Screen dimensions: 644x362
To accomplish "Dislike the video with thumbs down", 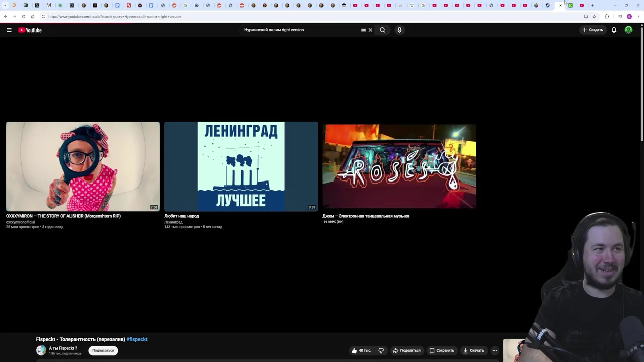I will pyautogui.click(x=381, y=350).
